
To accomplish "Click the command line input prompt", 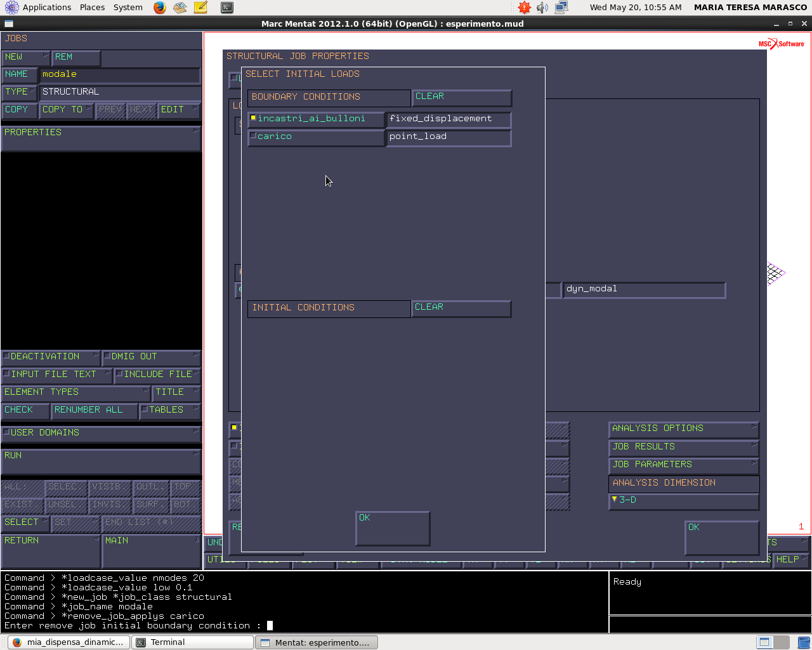I will point(270,626).
